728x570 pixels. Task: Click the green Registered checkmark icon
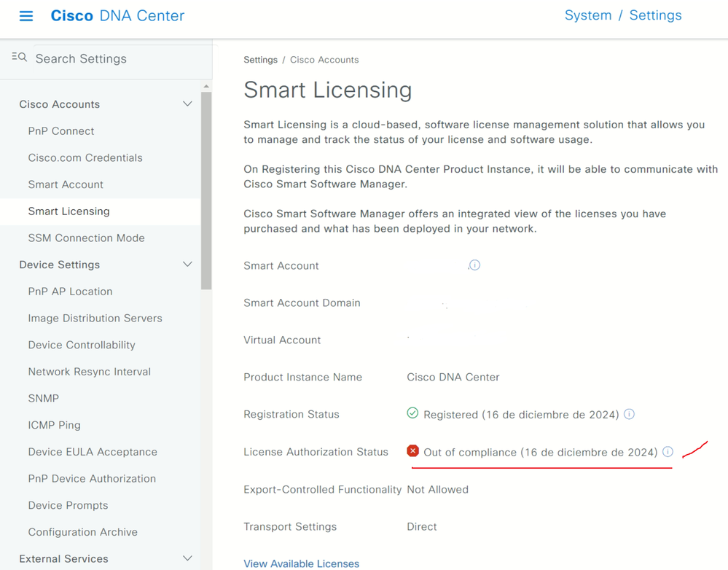point(412,413)
